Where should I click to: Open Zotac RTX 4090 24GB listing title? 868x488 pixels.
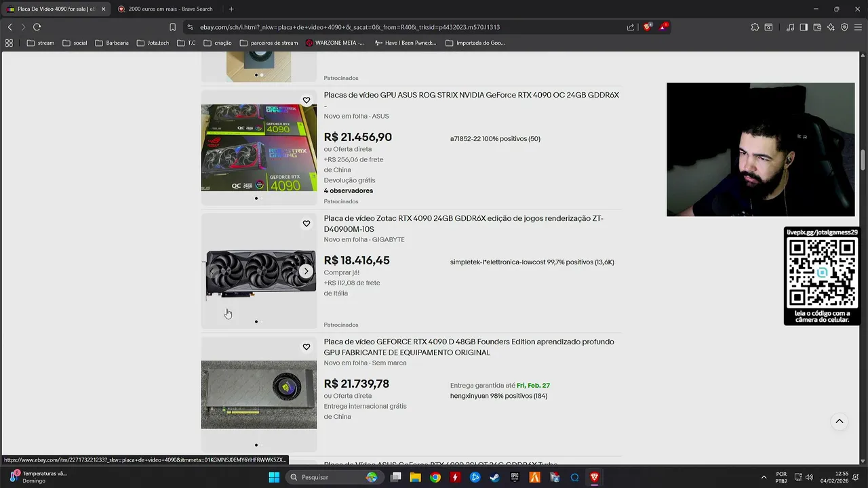(464, 224)
